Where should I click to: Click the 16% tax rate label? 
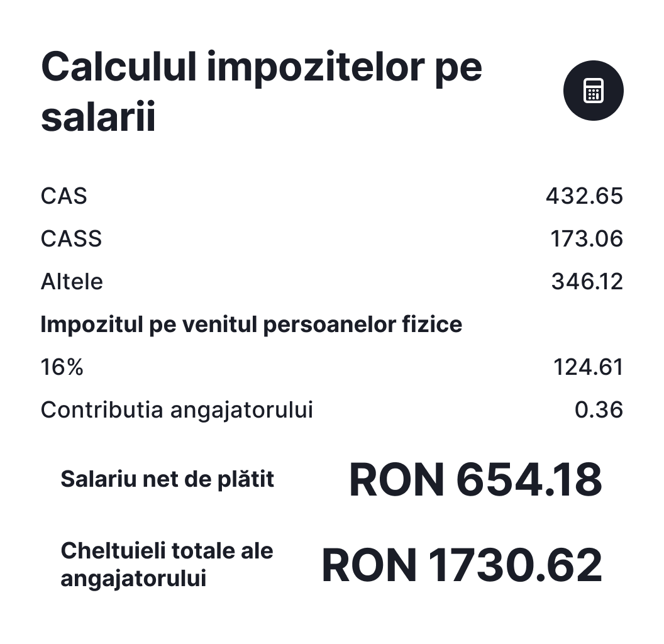tap(62, 367)
